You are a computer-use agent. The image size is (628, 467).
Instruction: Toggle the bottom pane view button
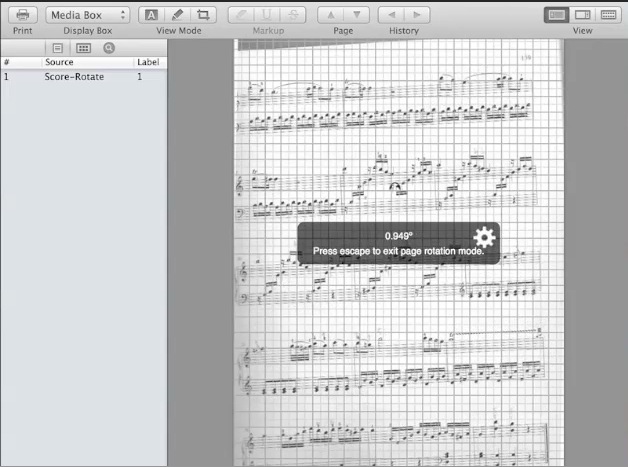point(609,15)
